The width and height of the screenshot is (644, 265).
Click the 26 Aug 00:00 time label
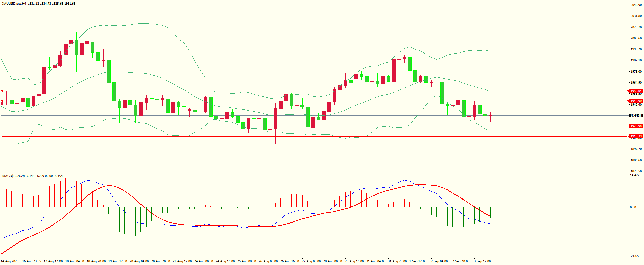[x=268, y=261]
